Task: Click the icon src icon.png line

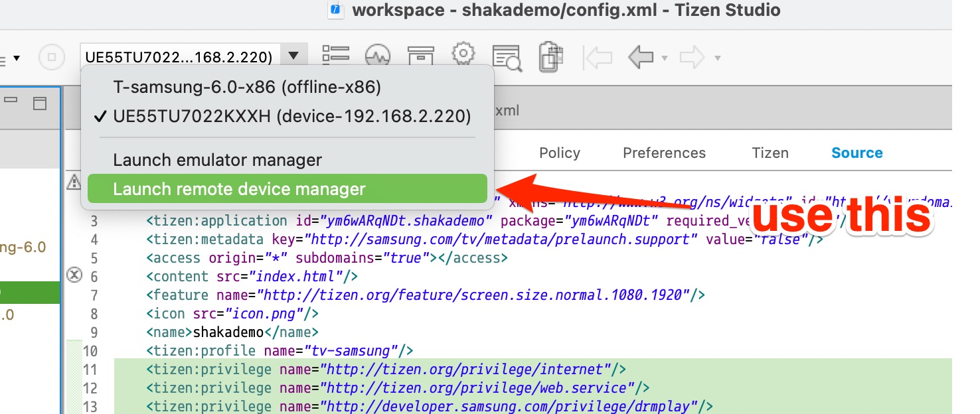Action: pos(232,313)
